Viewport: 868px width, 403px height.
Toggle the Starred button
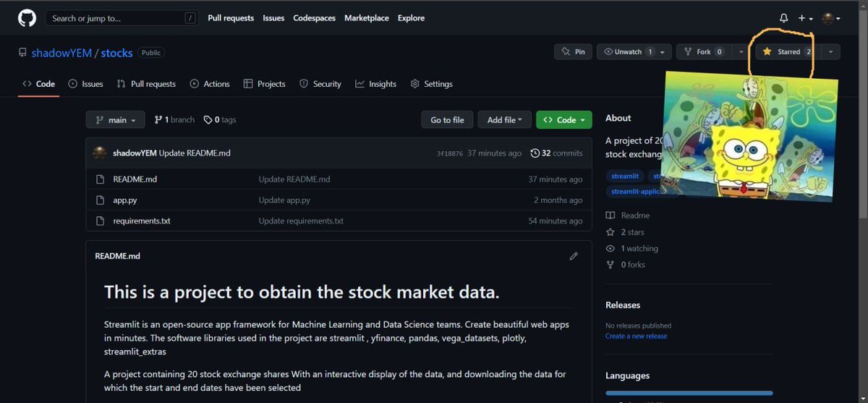pyautogui.click(x=788, y=52)
